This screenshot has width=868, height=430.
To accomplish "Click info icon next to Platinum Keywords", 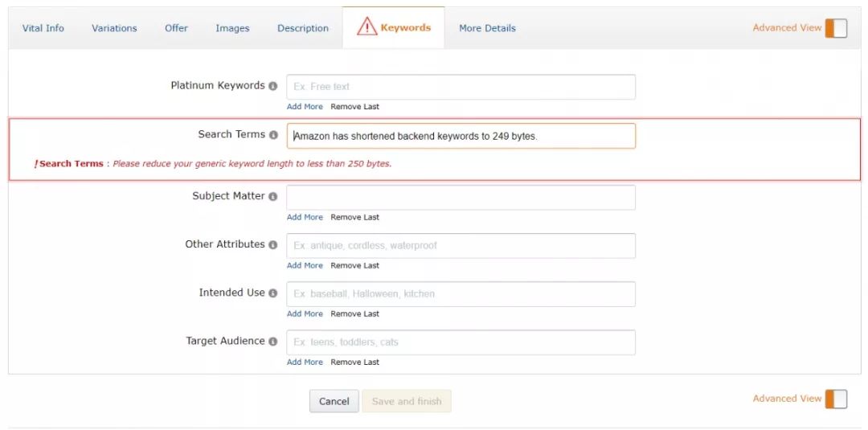I will [x=273, y=86].
